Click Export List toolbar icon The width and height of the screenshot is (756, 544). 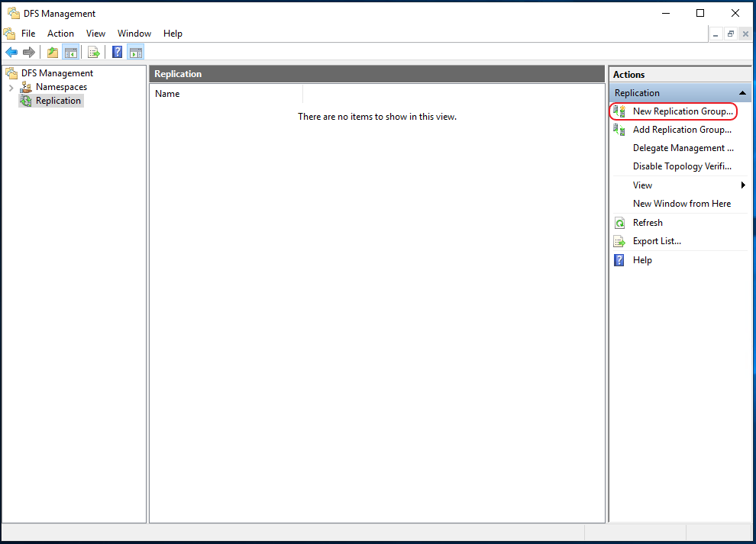[94, 52]
